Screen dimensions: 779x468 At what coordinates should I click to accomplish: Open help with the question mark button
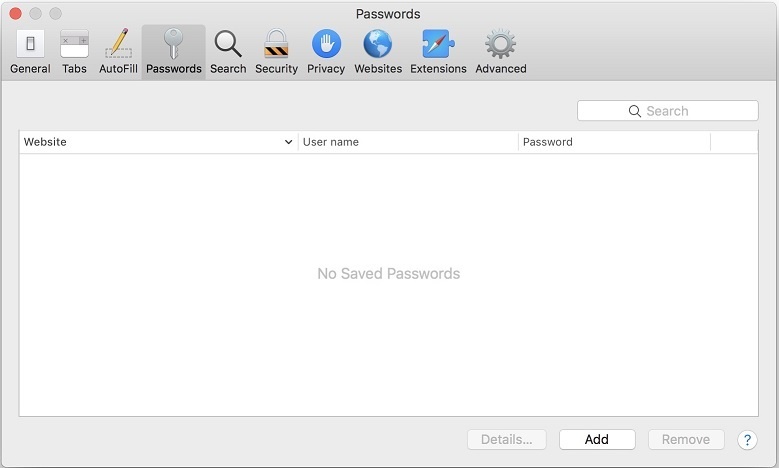[747, 439]
